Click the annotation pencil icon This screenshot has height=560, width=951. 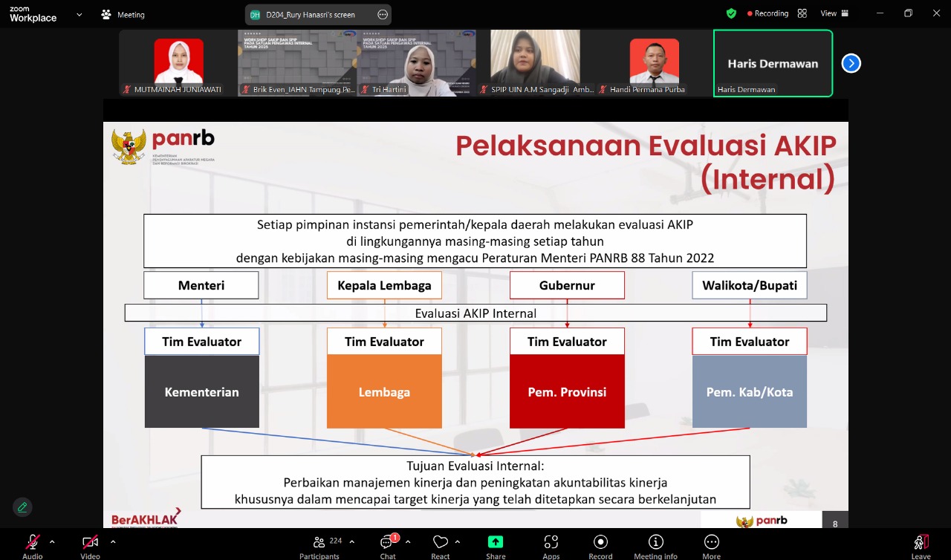[22, 507]
